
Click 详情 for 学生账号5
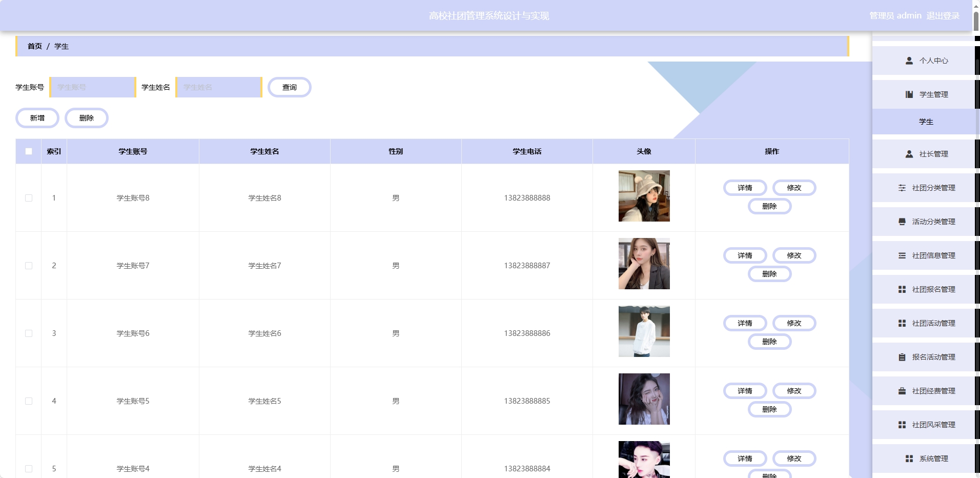click(745, 391)
